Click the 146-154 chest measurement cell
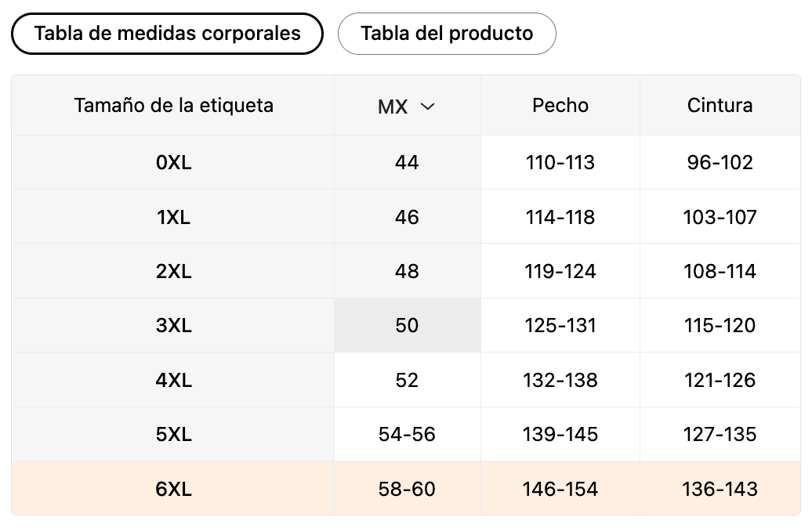This screenshot has width=812, height=528. click(x=560, y=489)
